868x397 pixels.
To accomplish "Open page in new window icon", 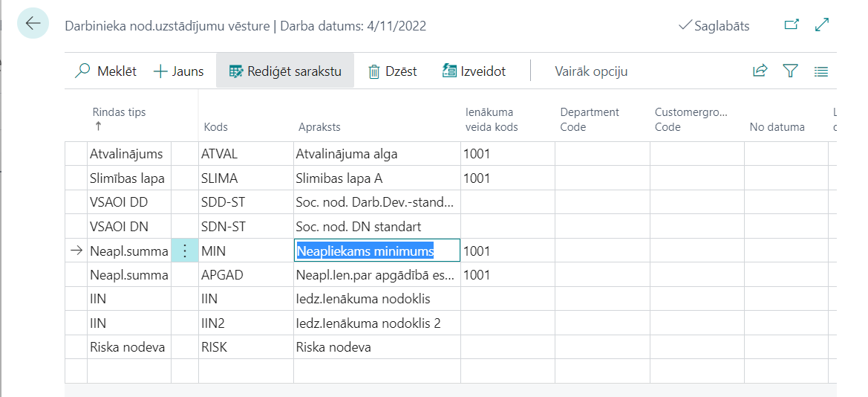I will pyautogui.click(x=792, y=25).
